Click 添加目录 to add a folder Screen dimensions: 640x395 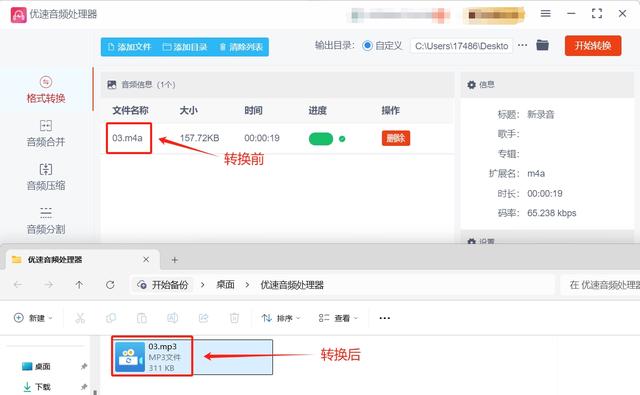point(185,47)
